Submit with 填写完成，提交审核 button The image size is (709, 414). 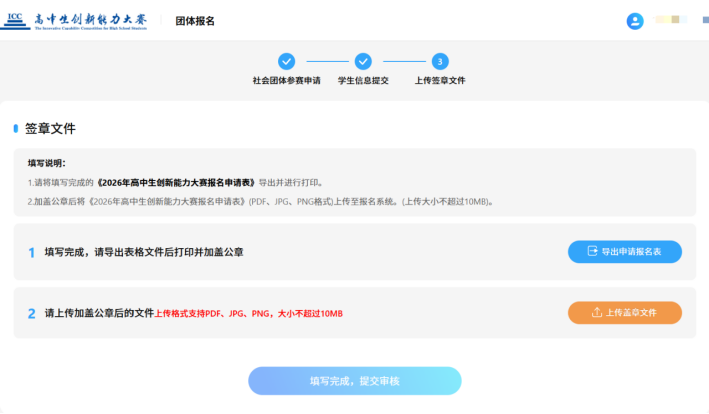click(355, 381)
